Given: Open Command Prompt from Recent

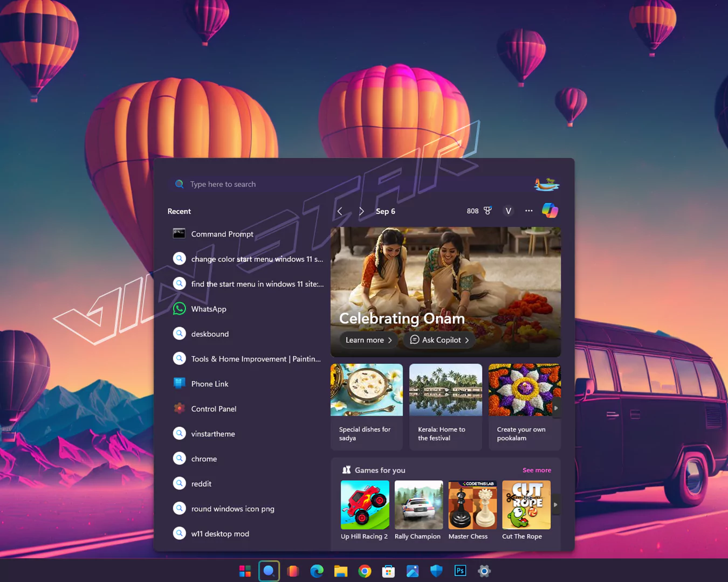Looking at the screenshot, I should coord(247,234).
